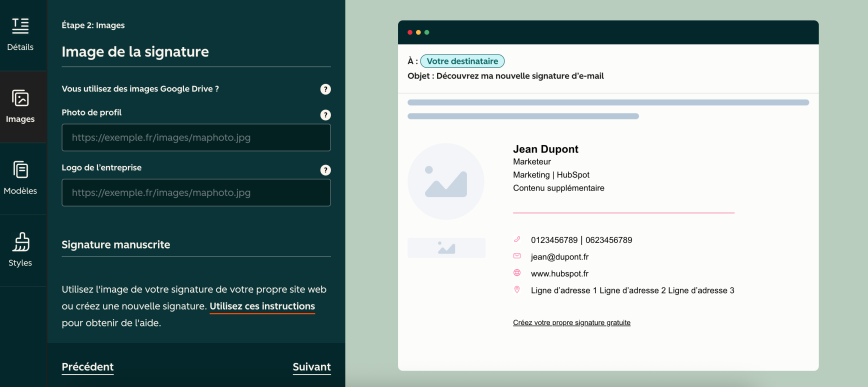This screenshot has width=868, height=387.
Task: Focus the Photo de profil URL field
Action: [x=196, y=137]
